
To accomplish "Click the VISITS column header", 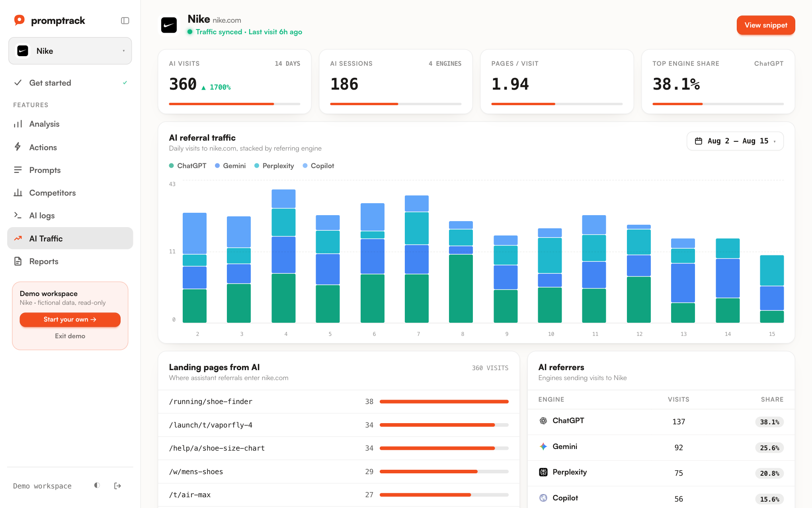I will click(679, 399).
